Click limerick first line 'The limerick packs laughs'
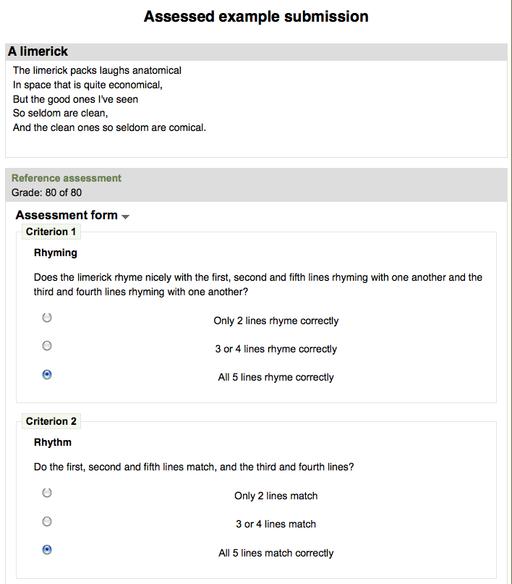512x584 pixels. pos(97,70)
